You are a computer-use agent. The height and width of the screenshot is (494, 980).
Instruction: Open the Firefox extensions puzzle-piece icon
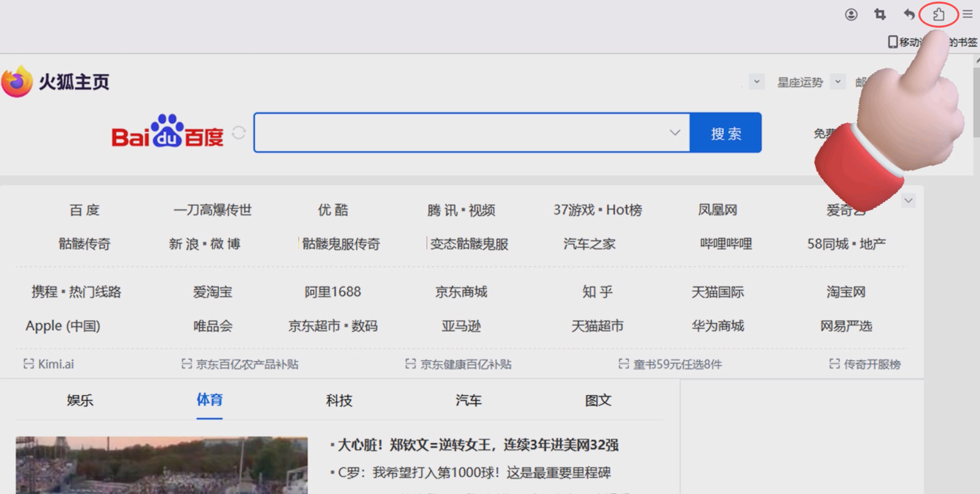point(939,15)
